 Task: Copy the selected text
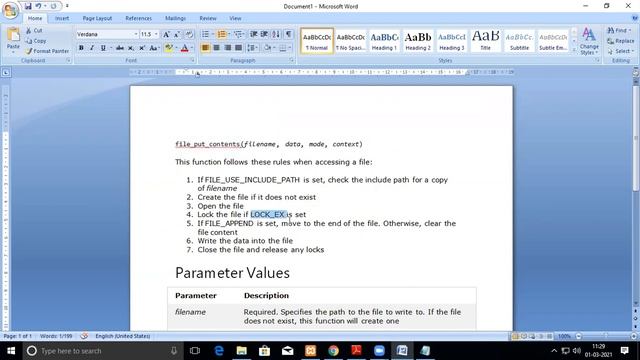pos(36,41)
